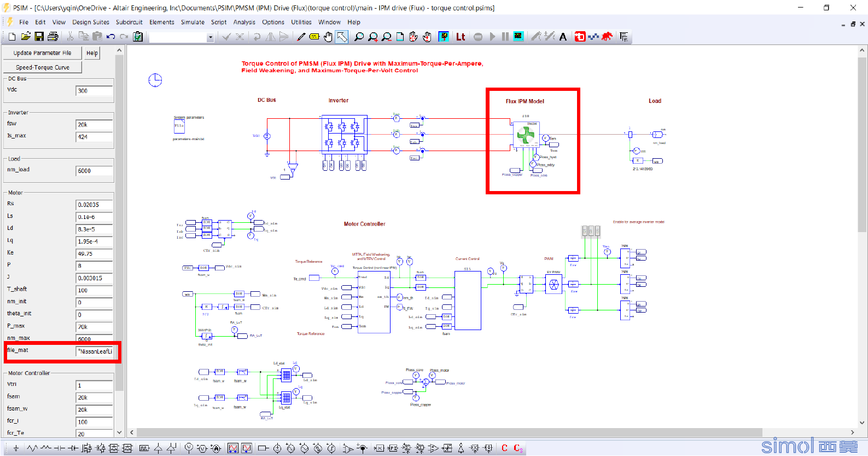868x456 pixels.
Task: Create a new schematic with New icon
Action: 12,37
